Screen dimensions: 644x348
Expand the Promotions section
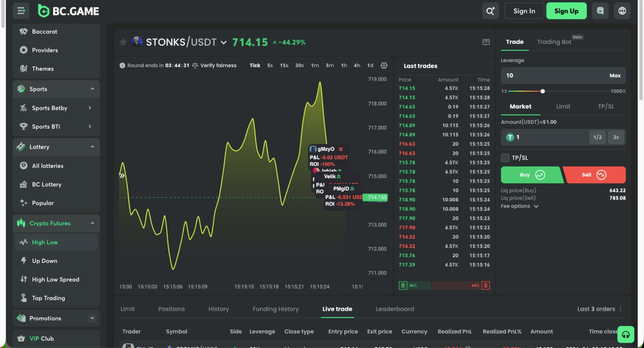click(92, 318)
